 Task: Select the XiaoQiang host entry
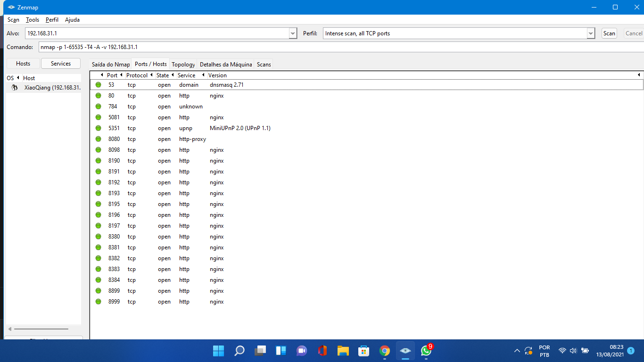(43, 88)
